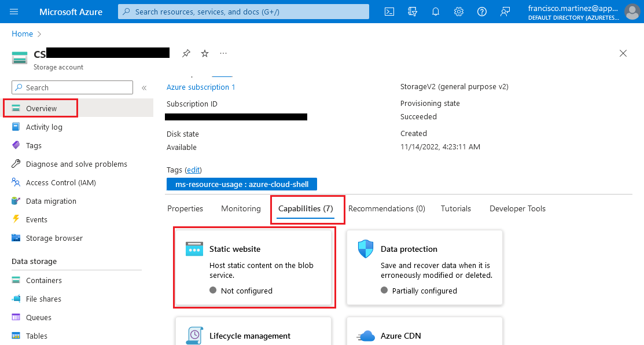Collapse the left sidebar menu
This screenshot has height=345, width=644.
coord(144,88)
